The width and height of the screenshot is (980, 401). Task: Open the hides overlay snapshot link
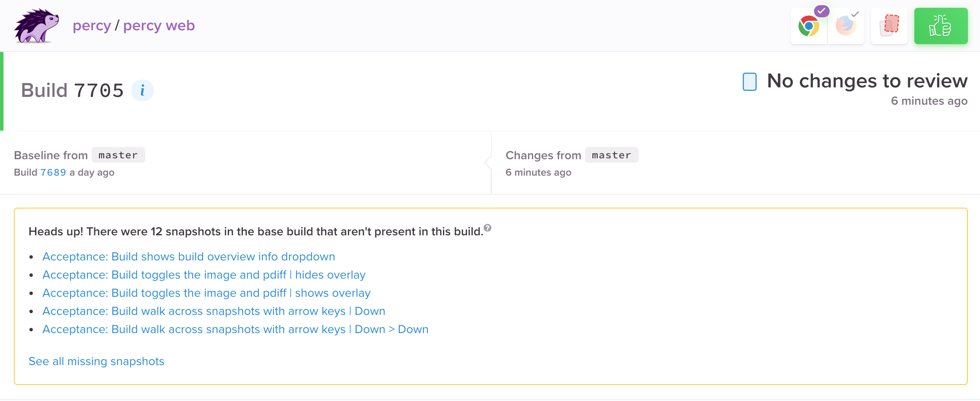coord(204,274)
